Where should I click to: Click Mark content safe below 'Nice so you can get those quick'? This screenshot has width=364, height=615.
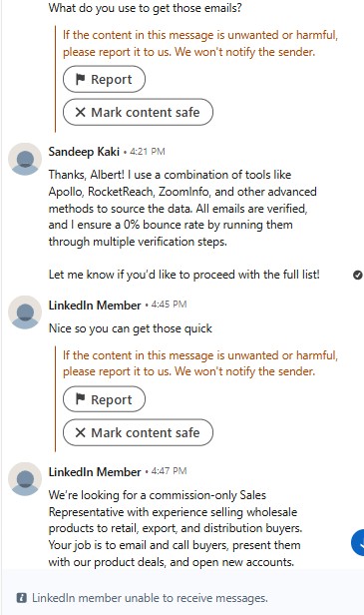pos(138,432)
